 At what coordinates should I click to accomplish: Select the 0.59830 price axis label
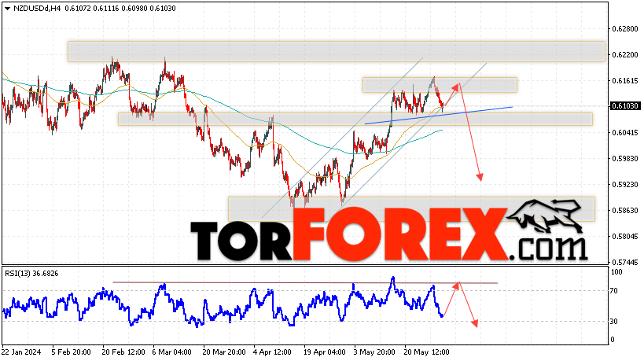tap(624, 158)
